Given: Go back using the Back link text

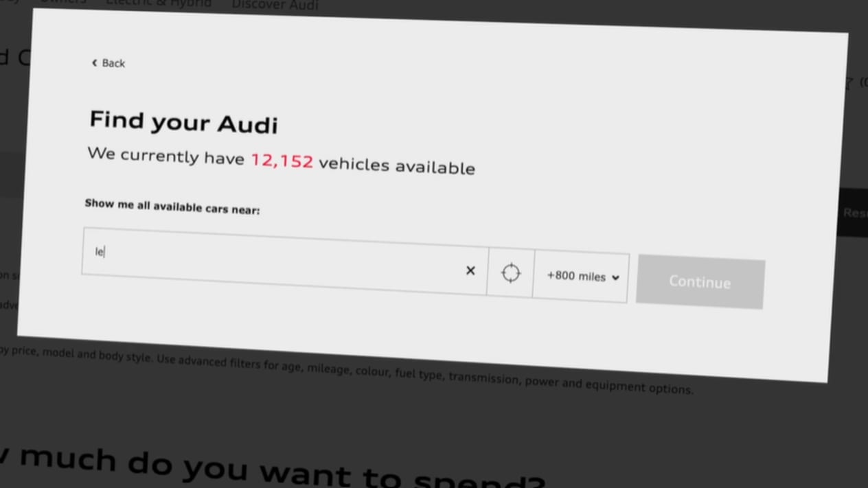Looking at the screenshot, I should tap(113, 63).
